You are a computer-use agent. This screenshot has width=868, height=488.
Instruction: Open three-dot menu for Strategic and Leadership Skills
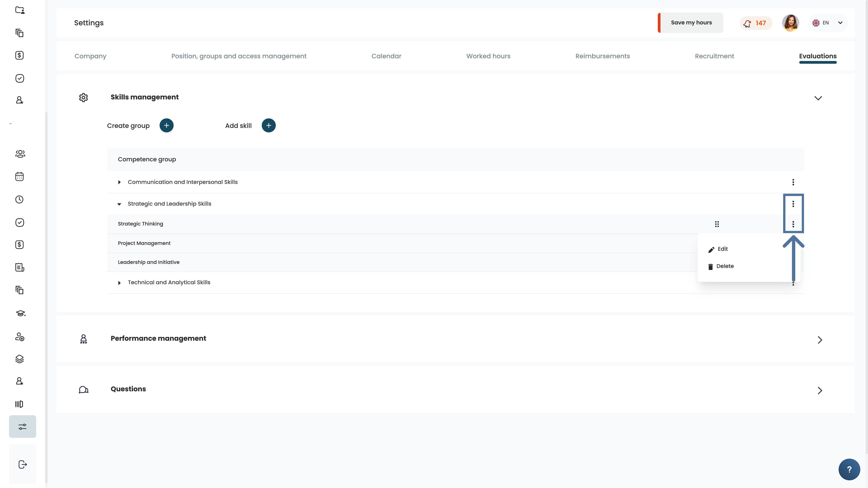coord(793,204)
